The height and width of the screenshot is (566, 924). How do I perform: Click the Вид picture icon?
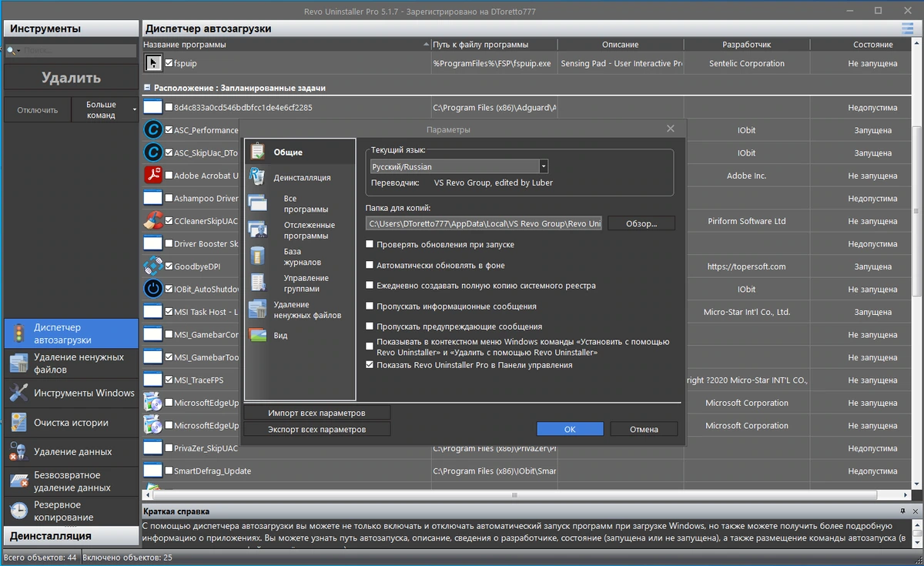tap(257, 336)
